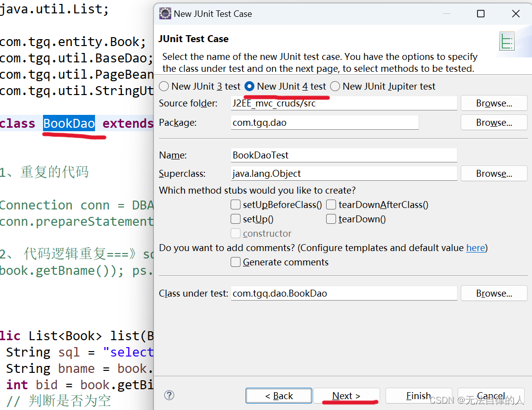Enable the setUpBeforeClass() method stub
This screenshot has width=532, height=410.
pyautogui.click(x=236, y=205)
